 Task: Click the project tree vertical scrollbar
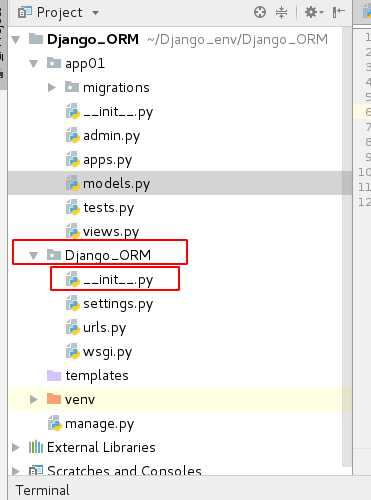point(347,247)
